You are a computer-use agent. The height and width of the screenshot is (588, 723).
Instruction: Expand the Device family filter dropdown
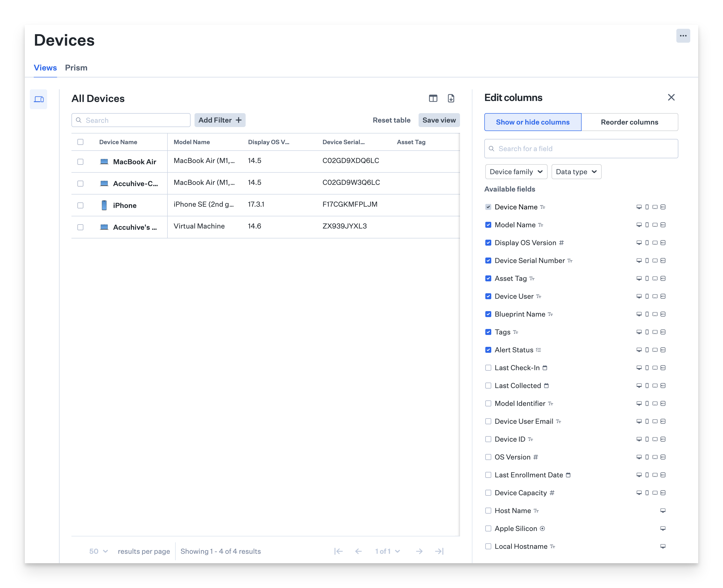pyautogui.click(x=516, y=172)
